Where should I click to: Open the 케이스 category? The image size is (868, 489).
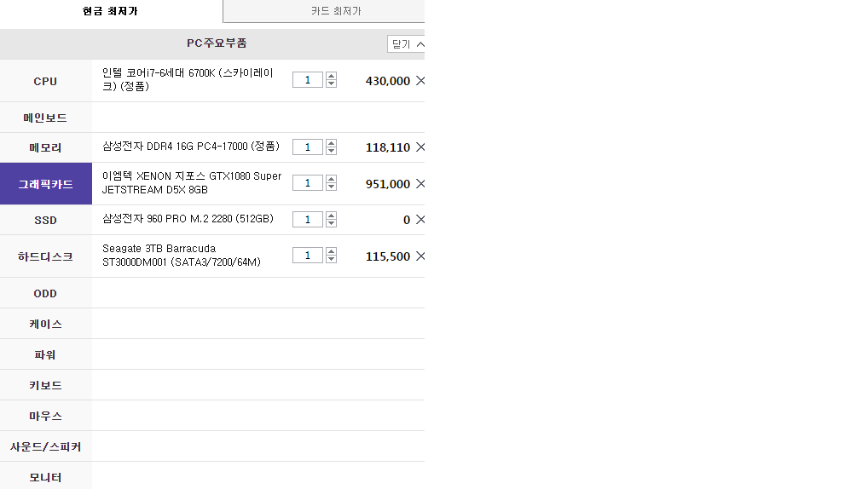click(45, 324)
